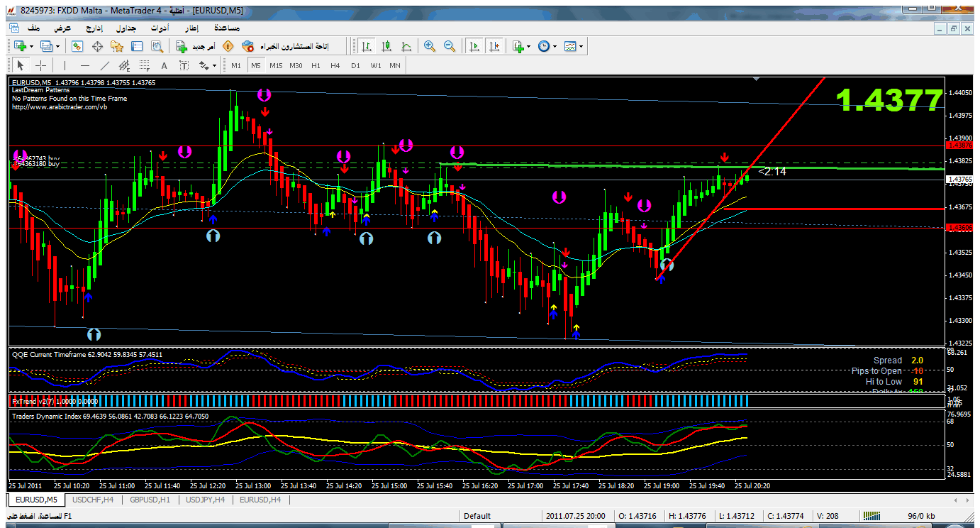This screenshot has width=980, height=528.
Task: Open the Terminal window icon
Action: tap(137, 46)
